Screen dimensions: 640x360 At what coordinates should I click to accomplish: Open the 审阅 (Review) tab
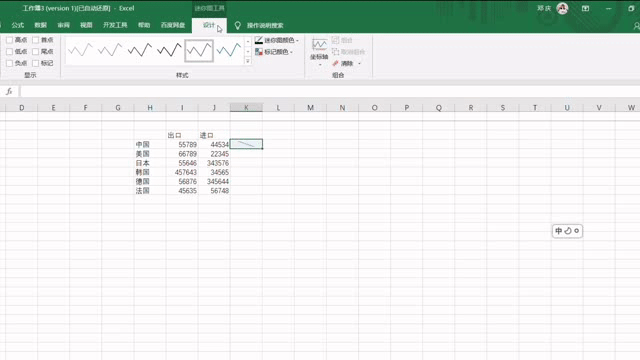tap(63, 25)
